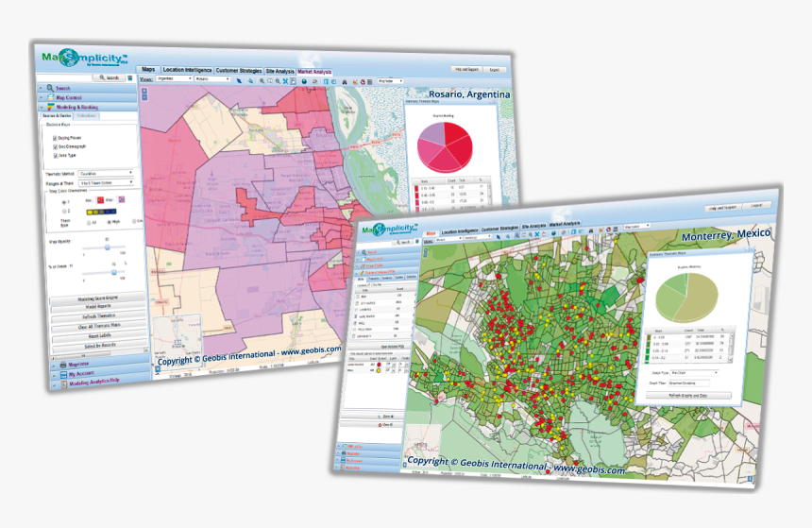Click % of Areas slider handle

click(114, 272)
